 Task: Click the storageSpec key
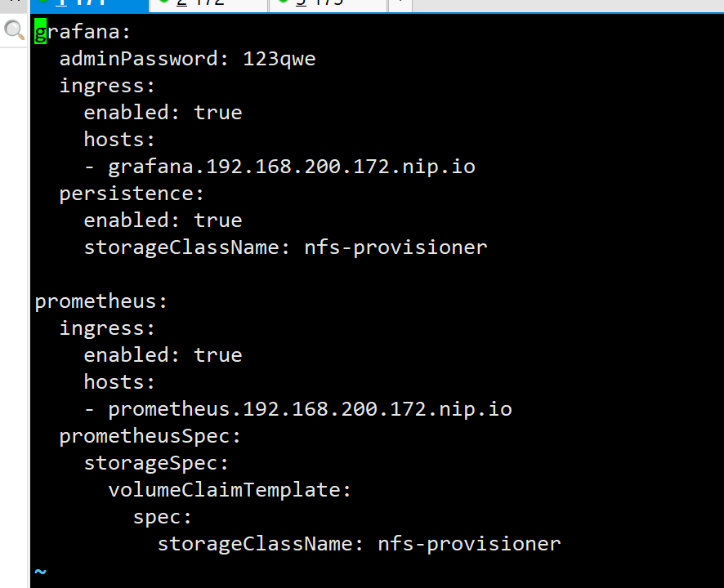coord(156,463)
